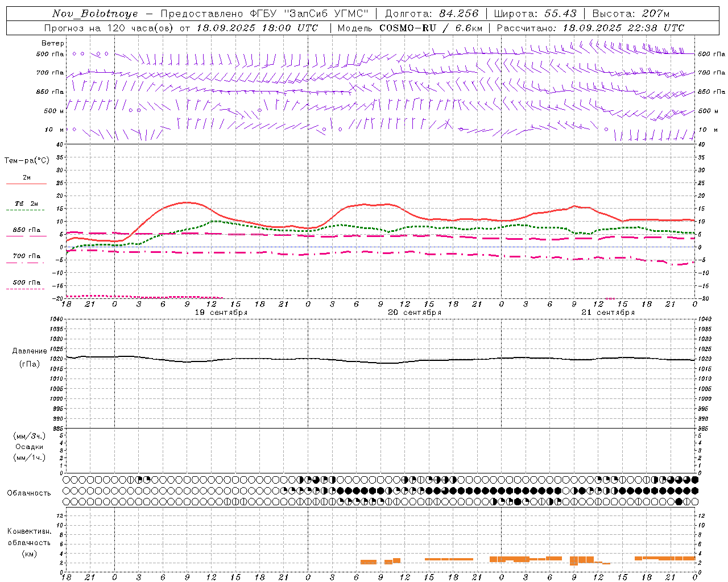The width and height of the screenshot is (728, 582).
Task: Click the station name "Nov_Bolotnoye"
Action: [x=95, y=14]
